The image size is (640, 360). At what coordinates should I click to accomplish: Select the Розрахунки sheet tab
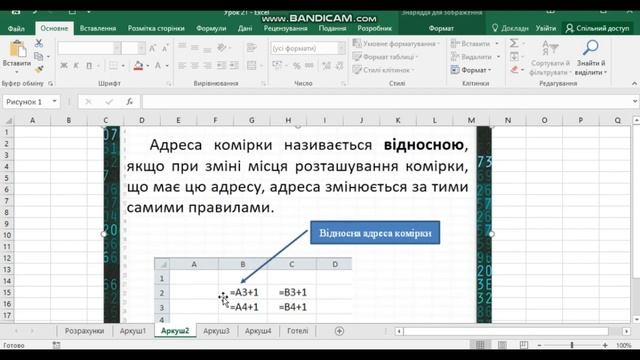point(84,331)
